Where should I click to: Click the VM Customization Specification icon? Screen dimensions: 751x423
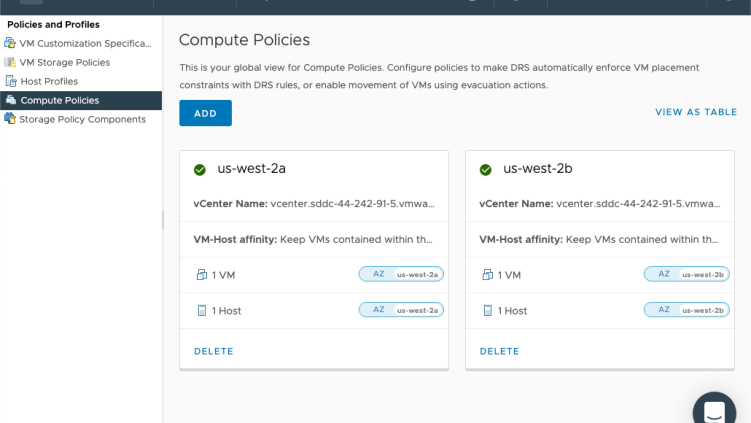(x=10, y=43)
